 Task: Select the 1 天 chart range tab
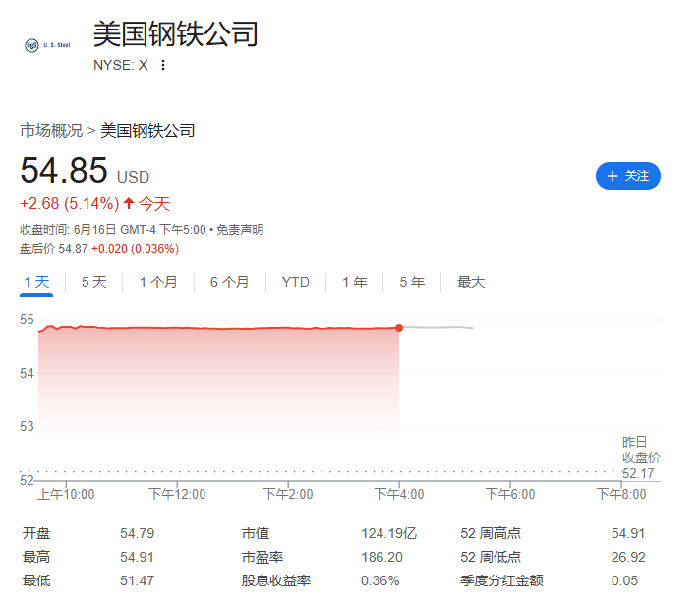(x=36, y=282)
